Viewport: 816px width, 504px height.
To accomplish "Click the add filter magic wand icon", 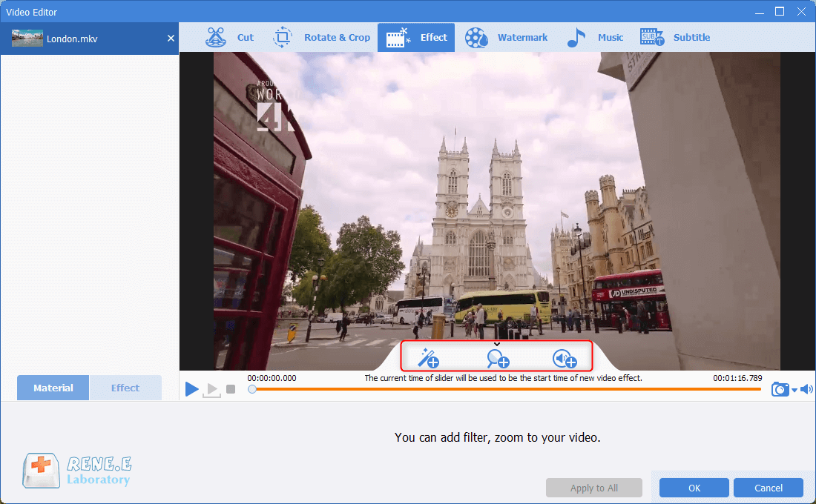I will pyautogui.click(x=428, y=358).
